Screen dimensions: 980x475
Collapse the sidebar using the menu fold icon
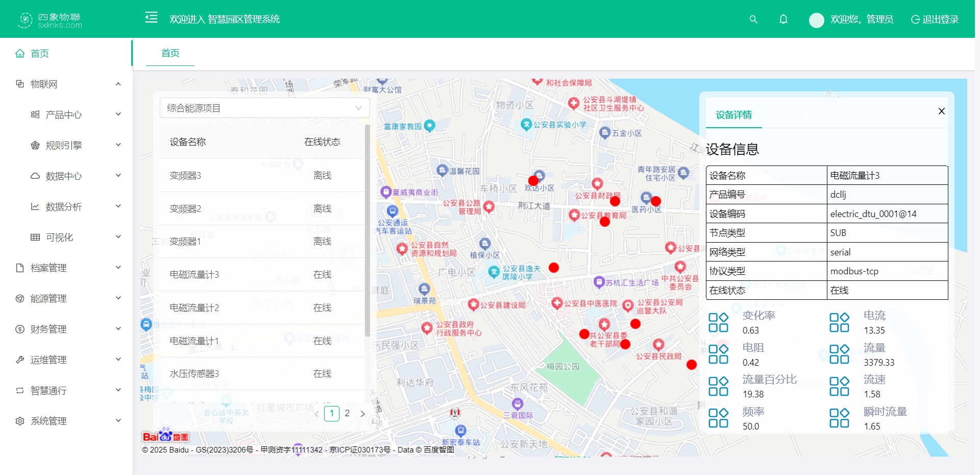click(151, 18)
